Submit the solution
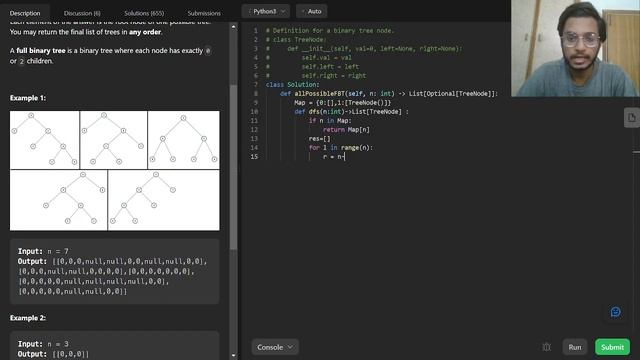 tap(612, 347)
